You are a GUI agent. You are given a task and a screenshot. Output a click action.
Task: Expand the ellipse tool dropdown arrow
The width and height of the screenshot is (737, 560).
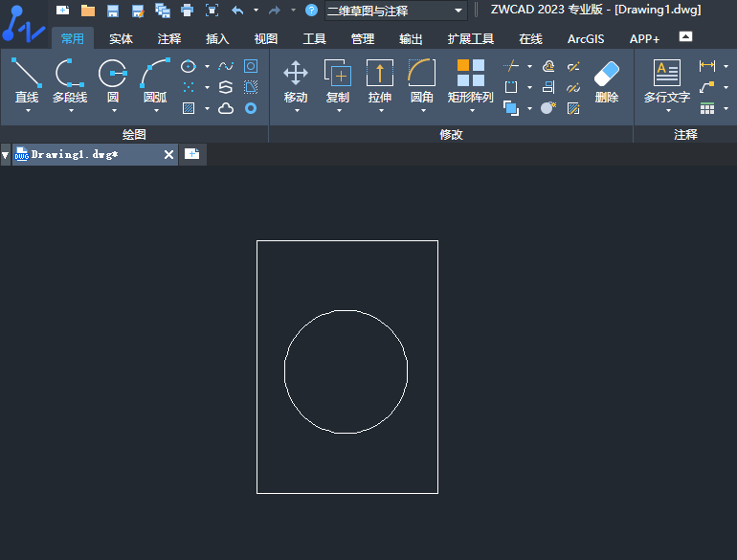coord(207,66)
